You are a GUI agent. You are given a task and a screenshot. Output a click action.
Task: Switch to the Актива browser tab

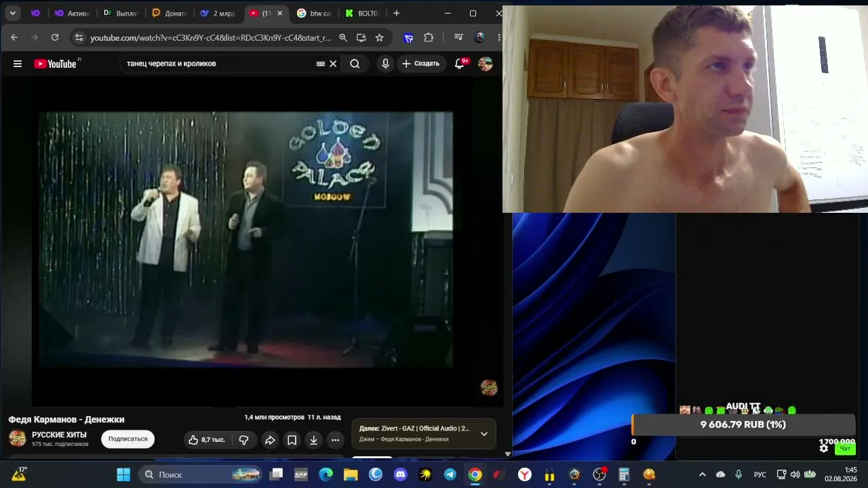72,13
